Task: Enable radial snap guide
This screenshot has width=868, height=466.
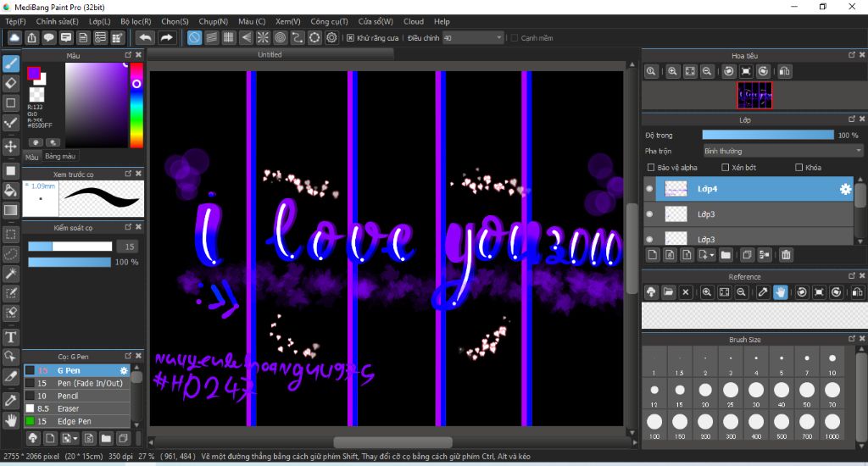Action: click(263, 37)
